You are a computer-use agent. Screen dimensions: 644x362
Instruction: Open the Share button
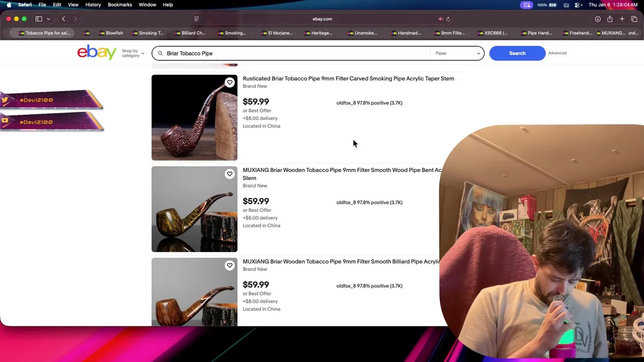point(610,19)
